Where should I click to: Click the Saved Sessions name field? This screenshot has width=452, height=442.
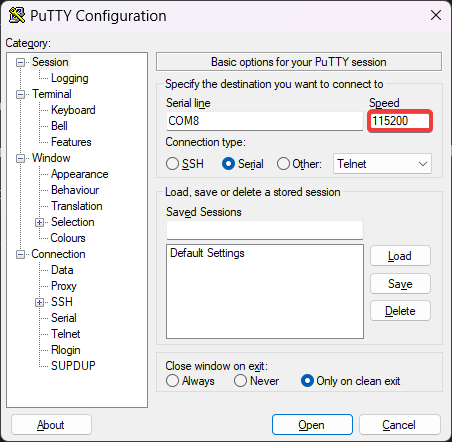coord(265,230)
